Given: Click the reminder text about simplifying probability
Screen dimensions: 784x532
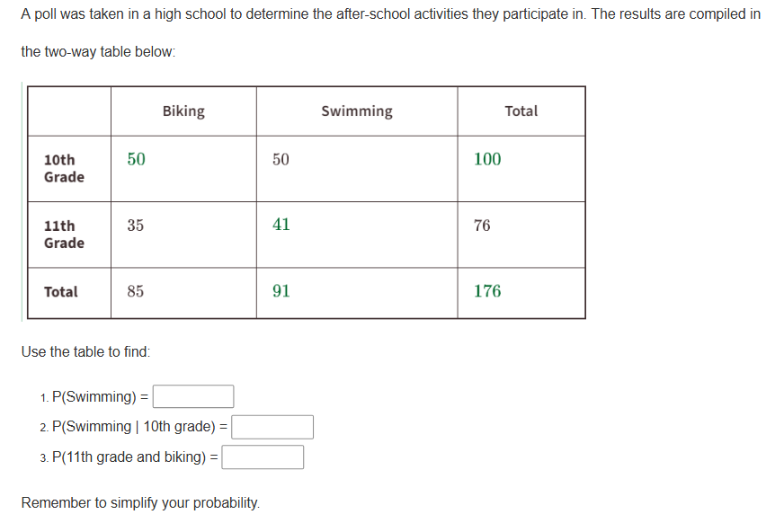Looking at the screenshot, I should click(x=138, y=502).
